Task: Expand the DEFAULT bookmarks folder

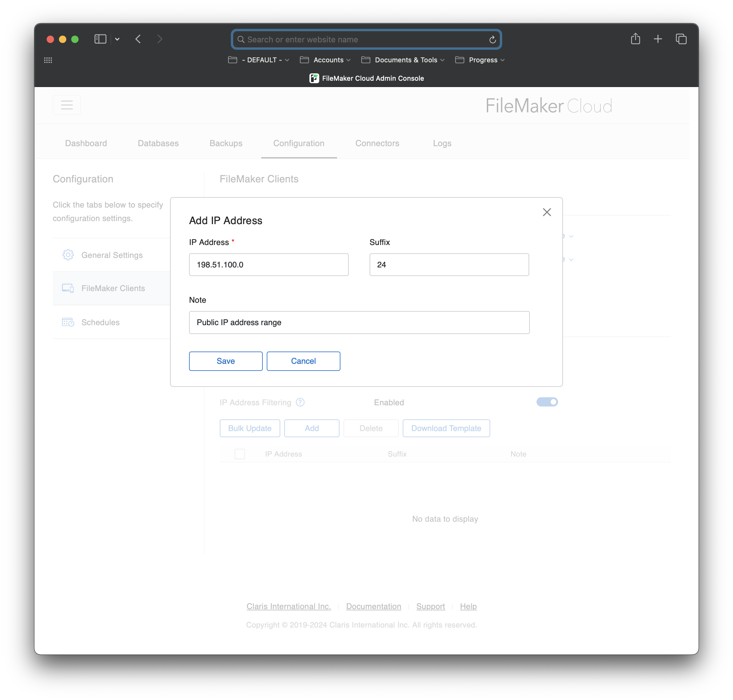Action: (258, 60)
